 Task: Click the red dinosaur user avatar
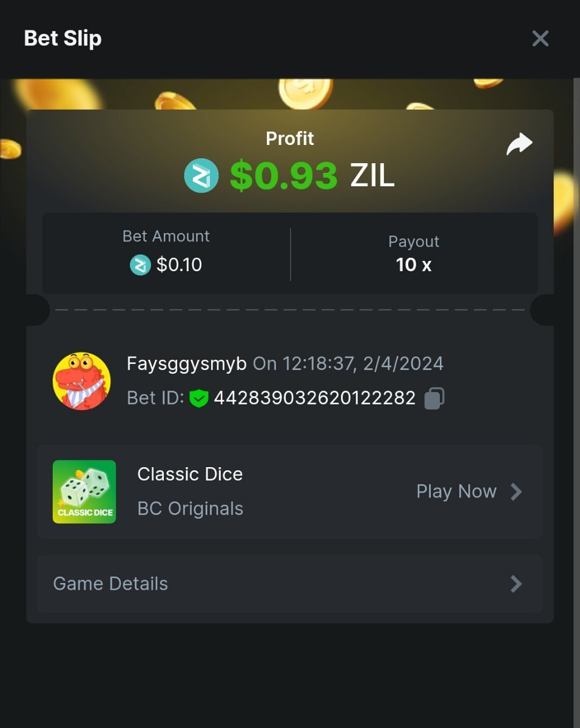[82, 381]
